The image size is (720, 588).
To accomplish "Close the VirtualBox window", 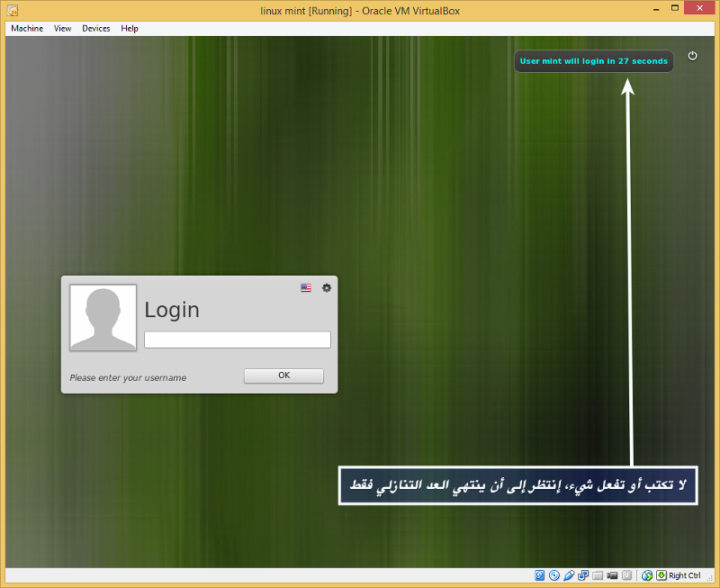I will tap(700, 8).
